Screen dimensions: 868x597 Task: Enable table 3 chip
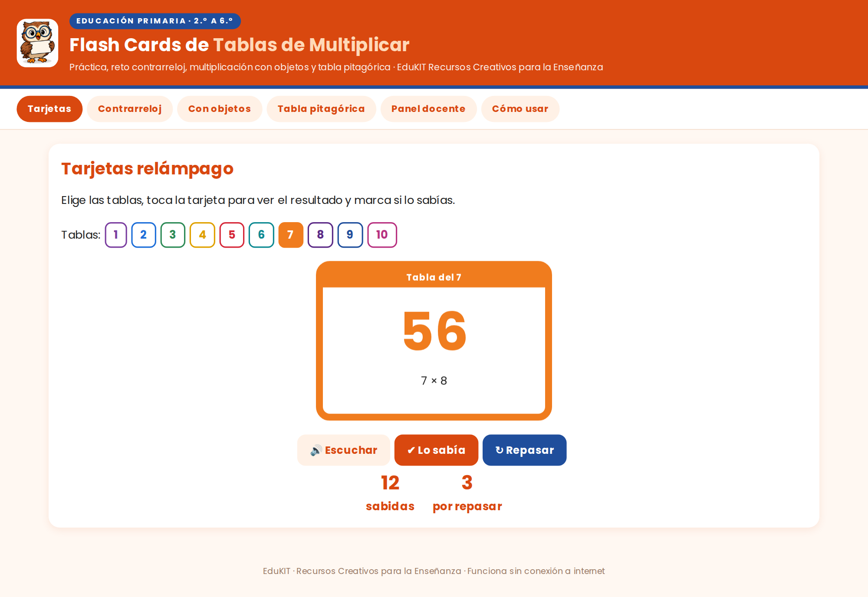point(173,235)
